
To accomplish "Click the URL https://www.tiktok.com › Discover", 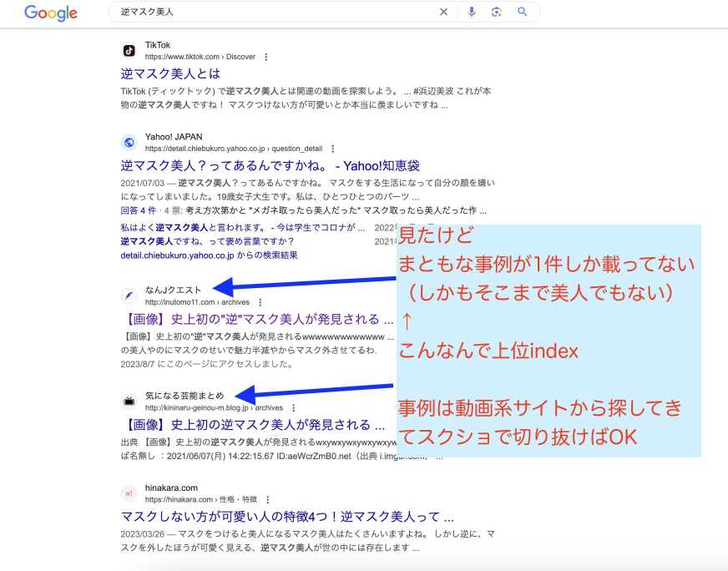I will point(200,57).
